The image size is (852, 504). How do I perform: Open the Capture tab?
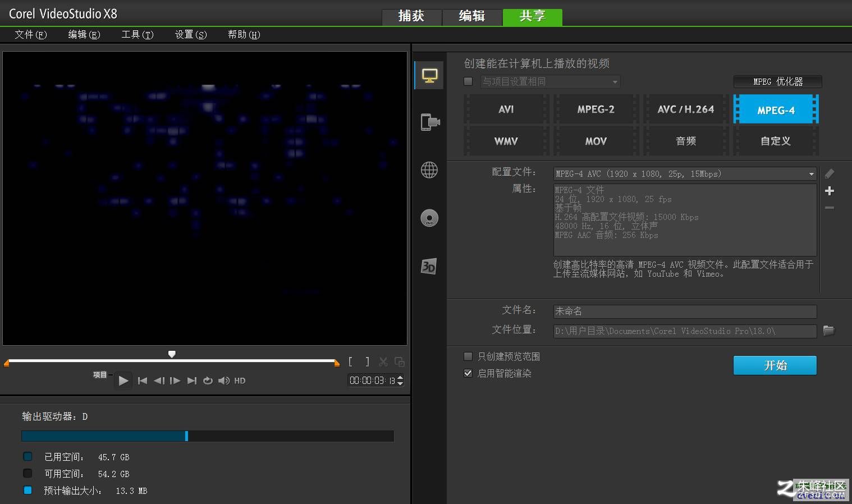(x=411, y=16)
